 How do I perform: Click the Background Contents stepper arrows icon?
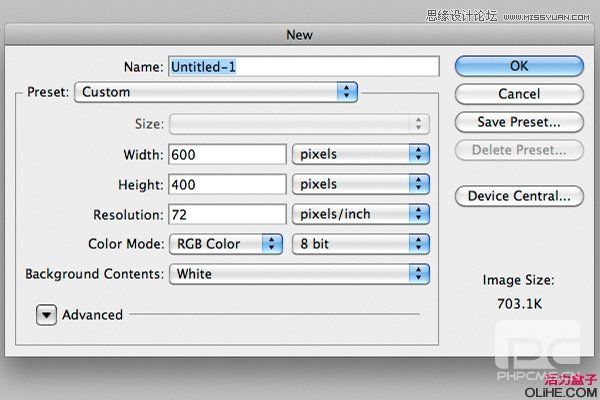click(x=419, y=274)
